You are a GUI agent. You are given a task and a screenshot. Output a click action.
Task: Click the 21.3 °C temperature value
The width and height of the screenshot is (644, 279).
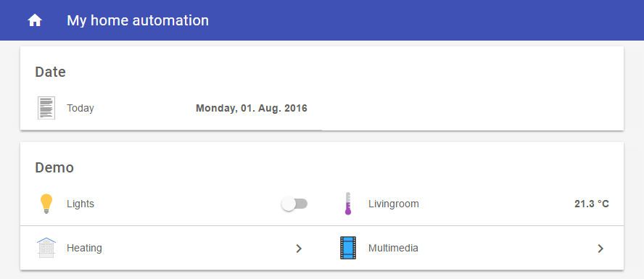coord(592,204)
